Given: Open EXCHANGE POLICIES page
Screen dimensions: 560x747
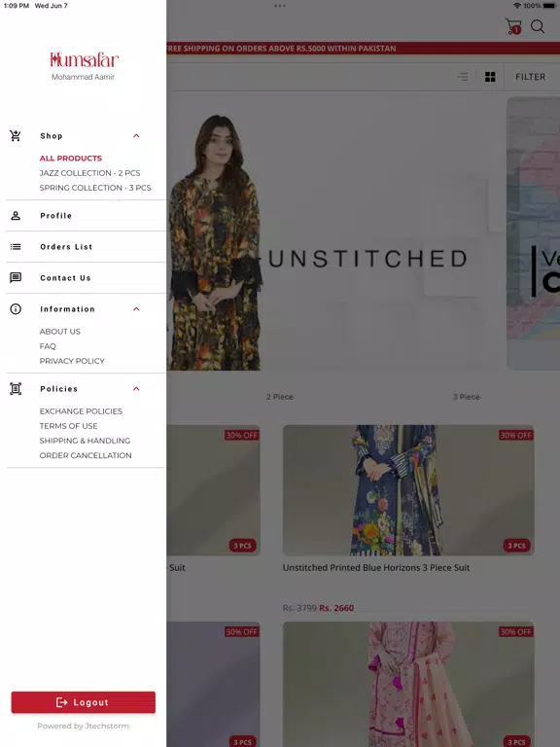Looking at the screenshot, I should pos(81,411).
